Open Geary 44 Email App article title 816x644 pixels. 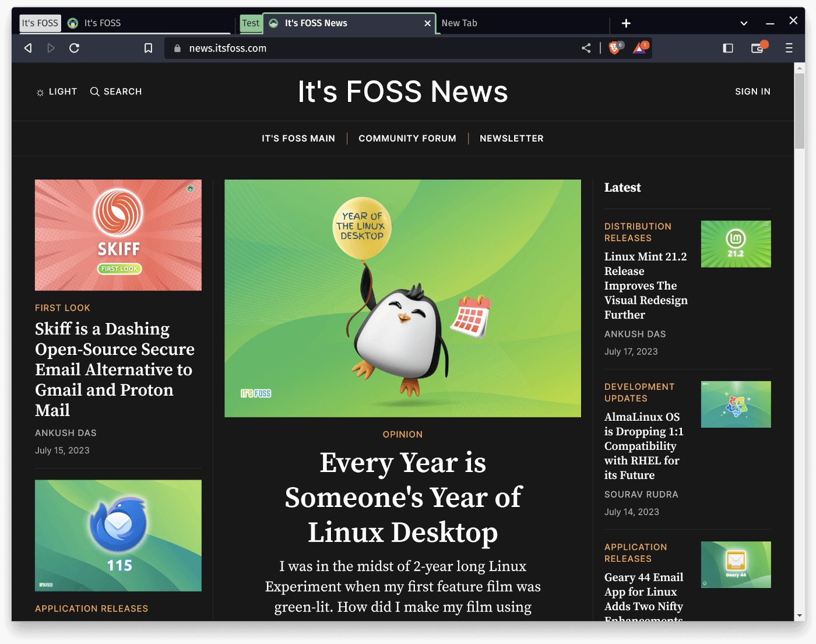[x=644, y=596]
